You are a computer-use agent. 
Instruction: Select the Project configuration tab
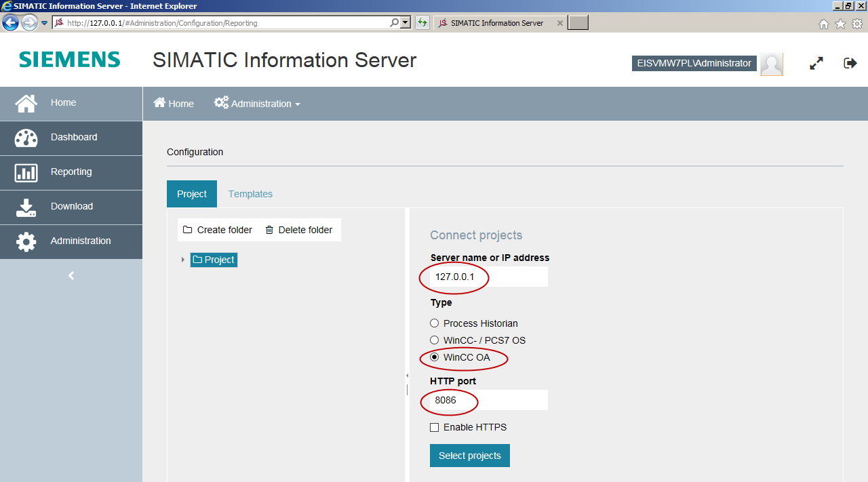coord(192,194)
